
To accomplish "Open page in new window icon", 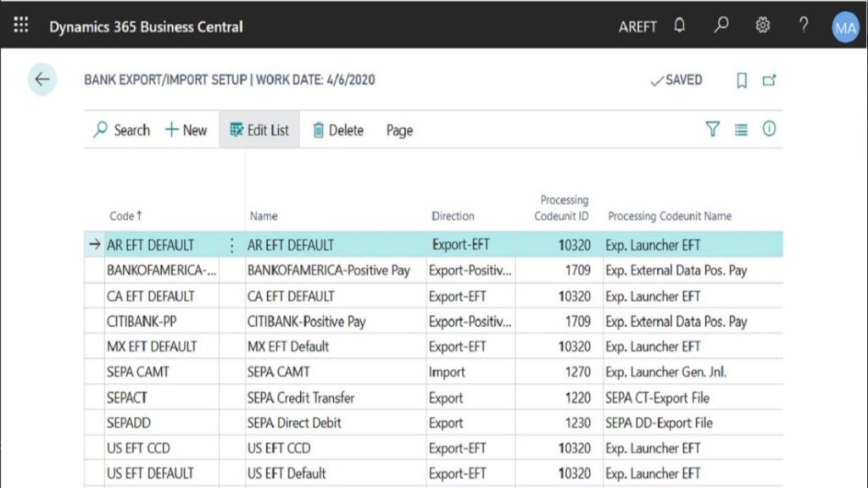I will pos(769,80).
